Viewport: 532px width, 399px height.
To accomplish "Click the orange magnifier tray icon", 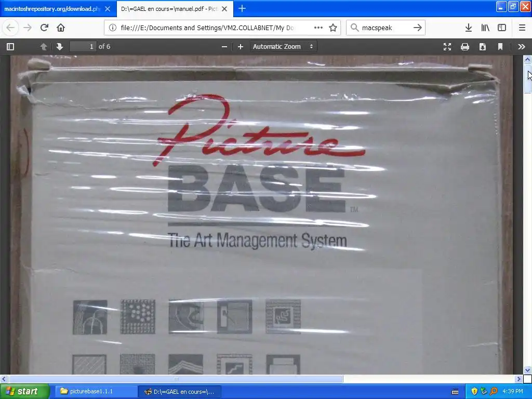I will point(494,391).
